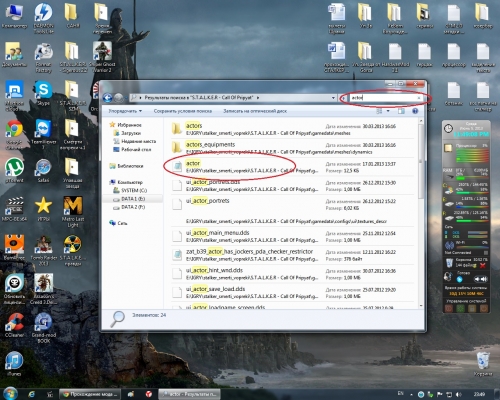Open Format Factory desktop icon
Image resolution: width=500 pixels, height=400 pixels.
44,57
